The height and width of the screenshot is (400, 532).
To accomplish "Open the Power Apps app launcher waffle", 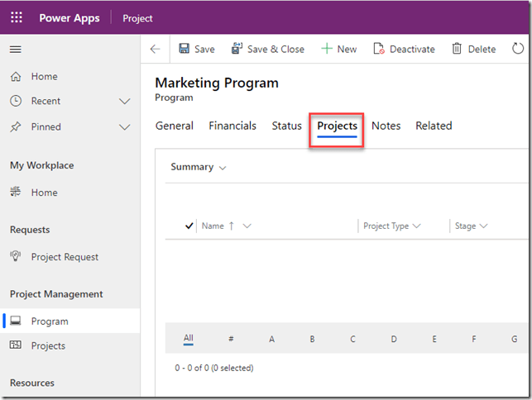I will click(x=17, y=17).
